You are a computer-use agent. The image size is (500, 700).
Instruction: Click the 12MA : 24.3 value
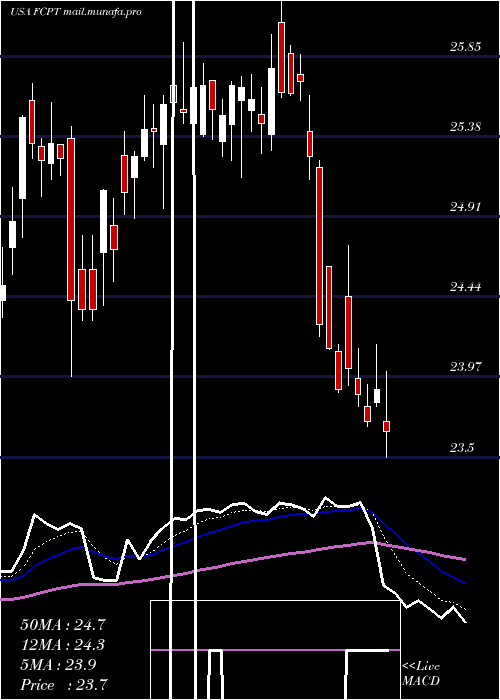[64, 645]
